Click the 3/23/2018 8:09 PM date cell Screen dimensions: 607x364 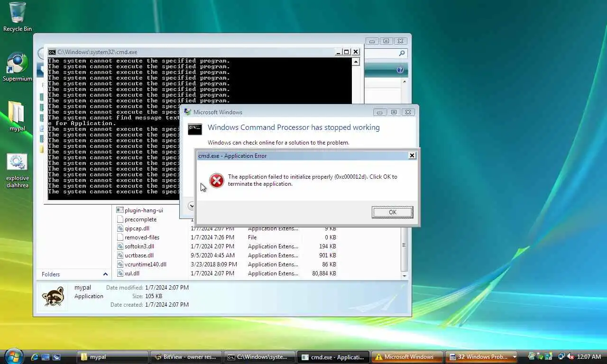[214, 264]
